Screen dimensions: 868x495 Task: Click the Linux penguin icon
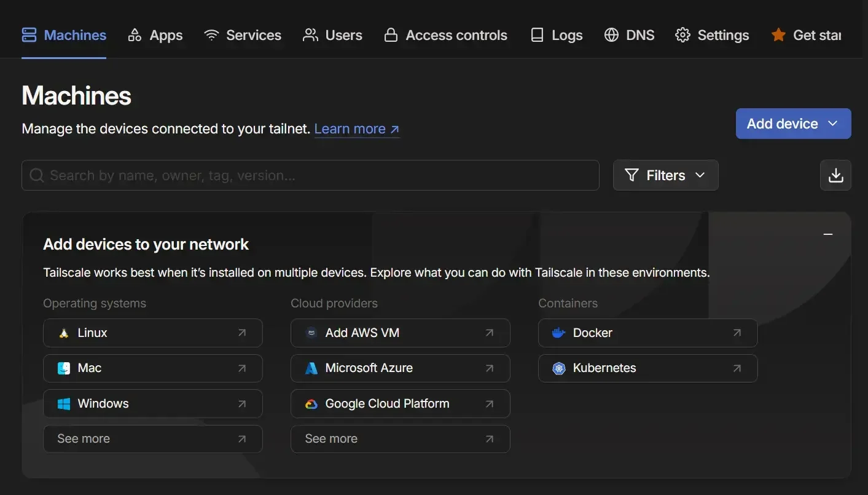click(63, 333)
